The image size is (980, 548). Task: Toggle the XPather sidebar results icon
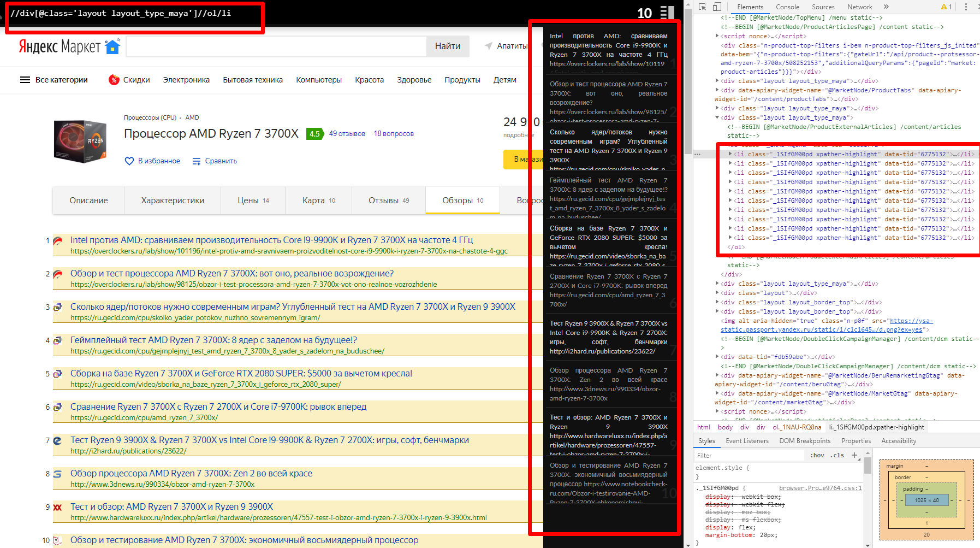pyautogui.click(x=667, y=13)
